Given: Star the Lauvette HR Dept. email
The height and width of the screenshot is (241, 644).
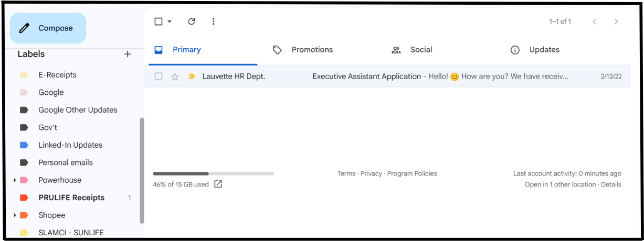Looking at the screenshot, I should pos(175,76).
